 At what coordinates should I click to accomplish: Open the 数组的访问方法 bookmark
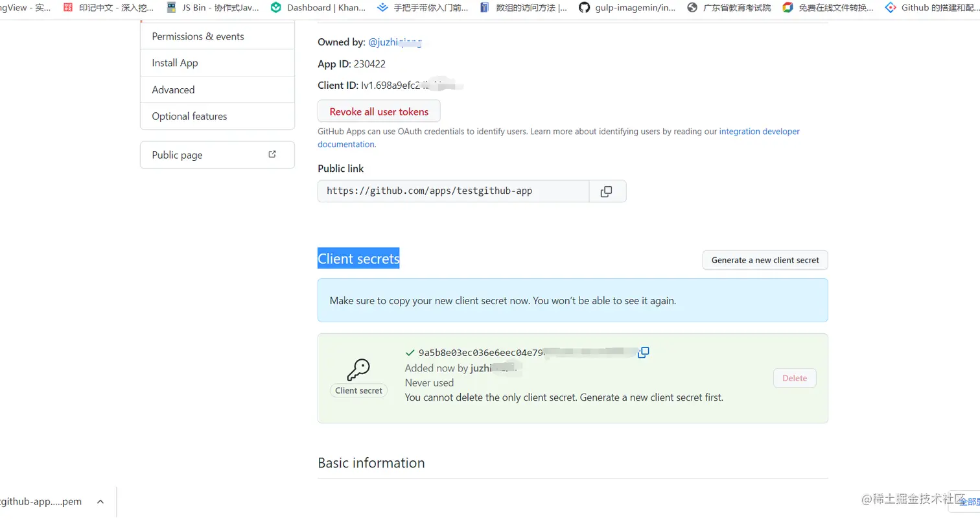(x=524, y=8)
